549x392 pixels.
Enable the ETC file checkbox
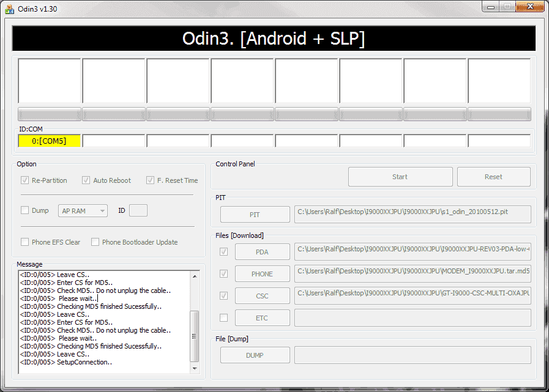coord(223,318)
